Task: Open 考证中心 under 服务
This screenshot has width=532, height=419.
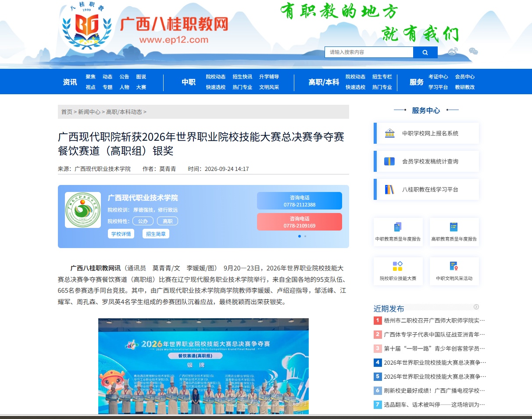Action: tap(438, 77)
